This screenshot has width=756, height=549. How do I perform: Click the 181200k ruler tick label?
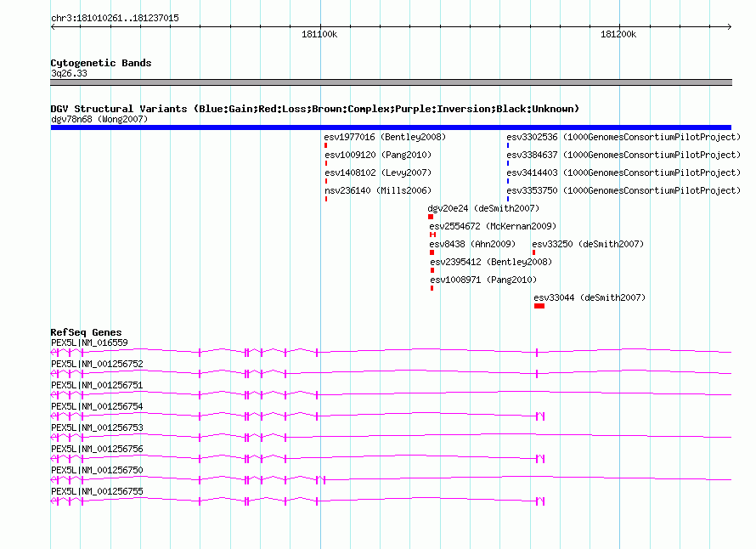point(618,34)
